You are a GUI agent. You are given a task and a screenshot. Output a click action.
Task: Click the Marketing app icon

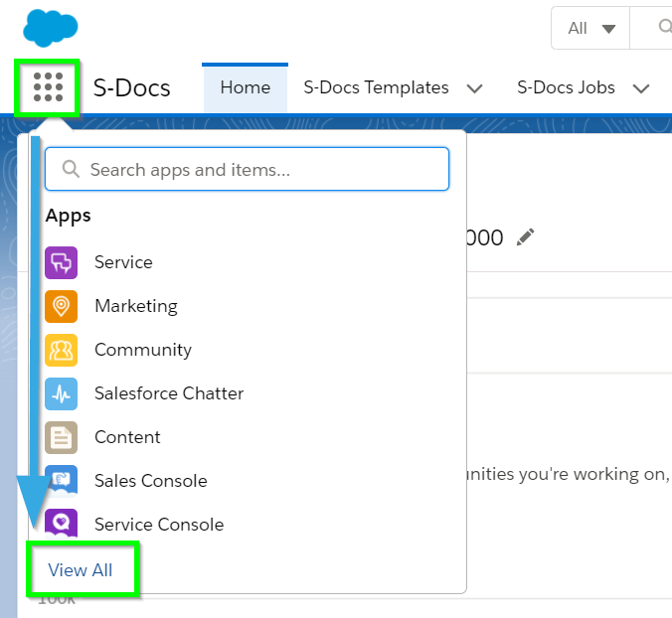pyautogui.click(x=62, y=306)
